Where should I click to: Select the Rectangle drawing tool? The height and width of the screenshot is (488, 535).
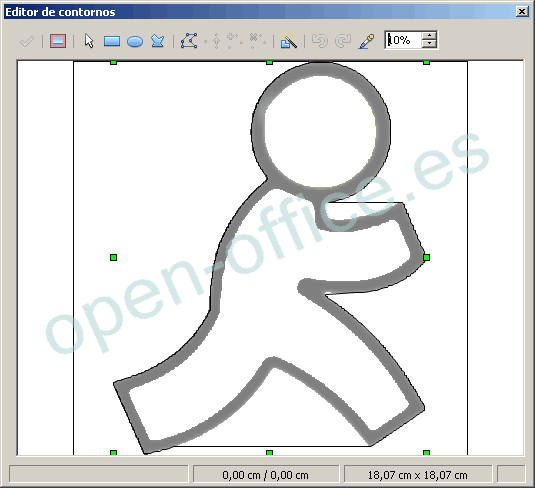[112, 41]
